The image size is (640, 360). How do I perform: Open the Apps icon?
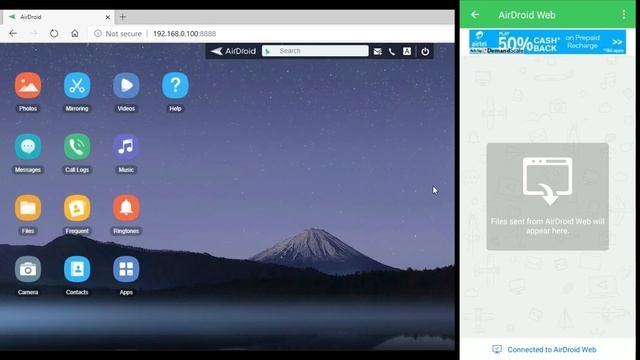tap(126, 269)
